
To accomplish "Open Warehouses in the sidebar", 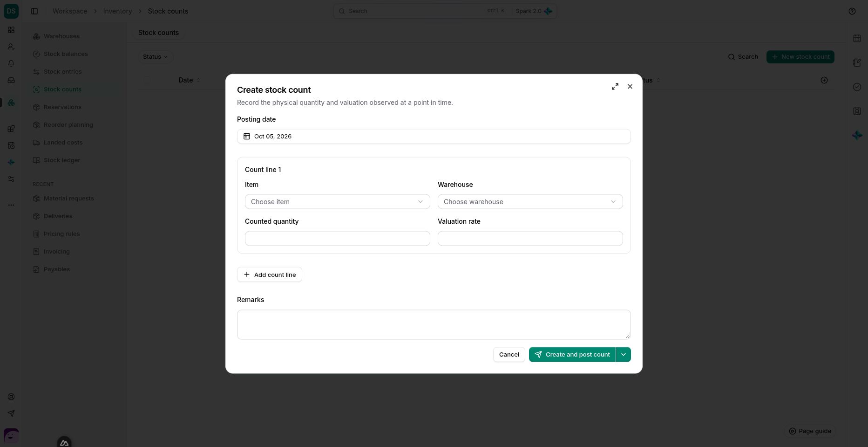I will [x=75, y=36].
